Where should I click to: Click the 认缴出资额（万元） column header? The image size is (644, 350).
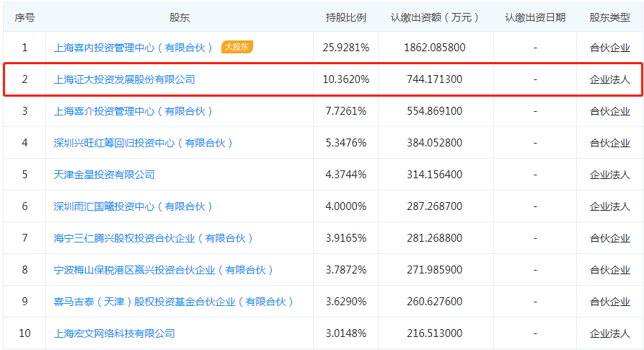pos(435,17)
